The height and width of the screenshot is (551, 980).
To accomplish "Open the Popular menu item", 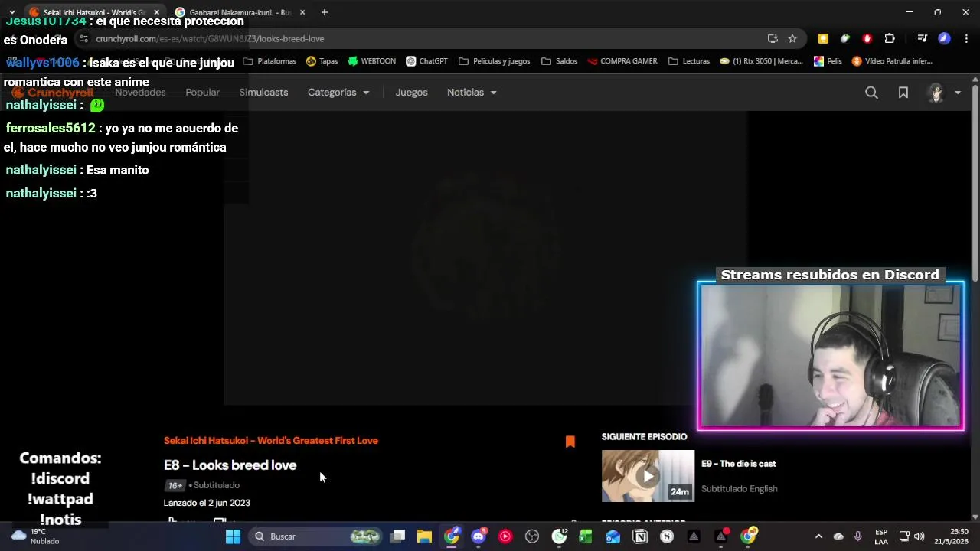I will [202, 93].
